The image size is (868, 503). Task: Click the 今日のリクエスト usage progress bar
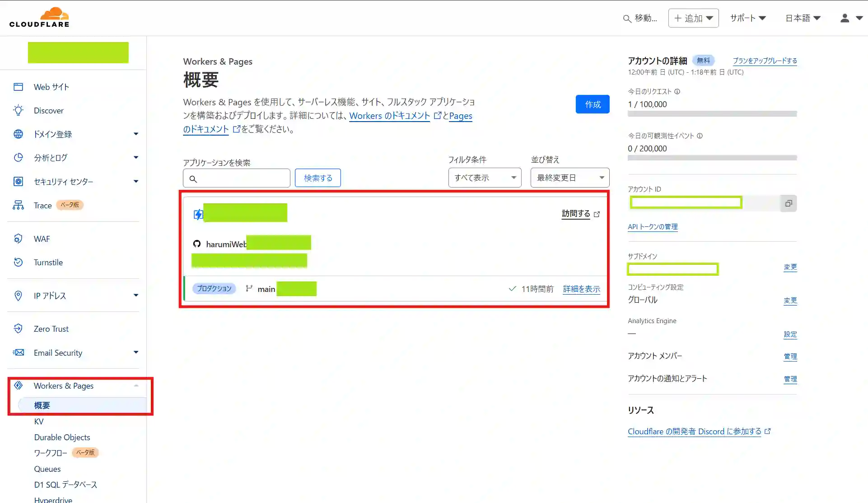click(x=712, y=114)
